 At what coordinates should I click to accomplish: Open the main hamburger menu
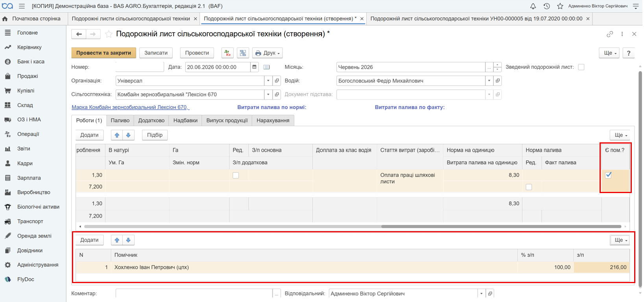pyautogui.click(x=22, y=6)
